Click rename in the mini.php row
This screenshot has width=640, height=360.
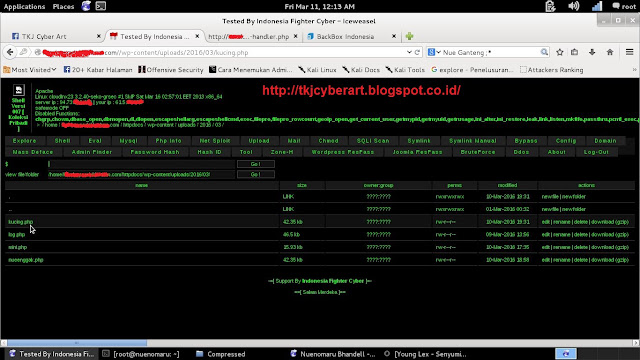point(562,247)
